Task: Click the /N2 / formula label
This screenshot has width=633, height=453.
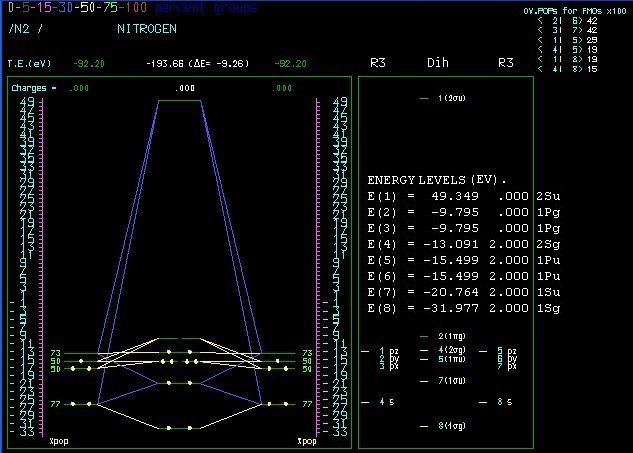Action: click(25, 29)
